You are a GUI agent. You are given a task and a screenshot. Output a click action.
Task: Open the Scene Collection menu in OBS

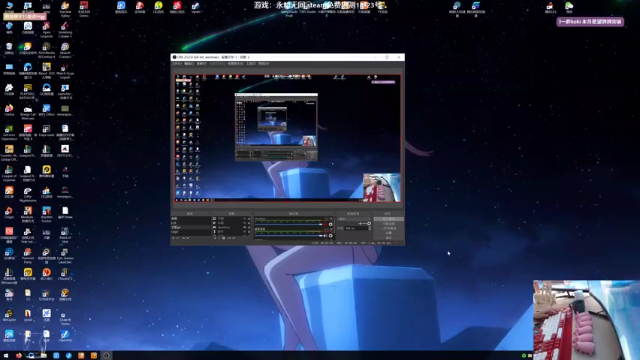pos(236,64)
